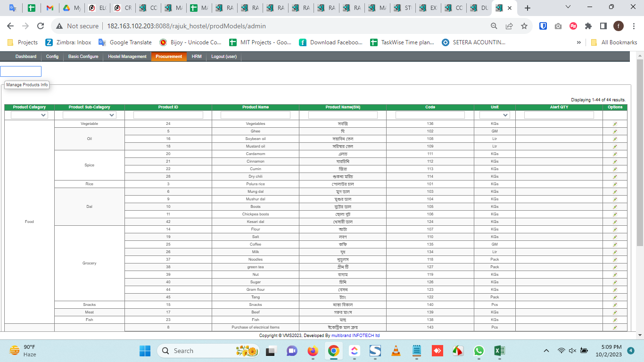Viewport: 644px width, 362px height.
Task: Click the Logout (user) link
Action: point(224,57)
